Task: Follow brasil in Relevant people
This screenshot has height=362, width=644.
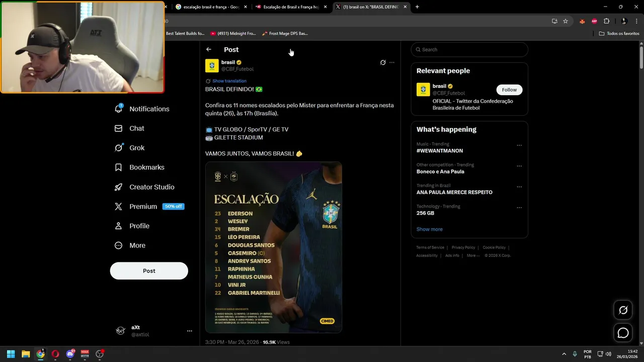Action: pyautogui.click(x=509, y=90)
